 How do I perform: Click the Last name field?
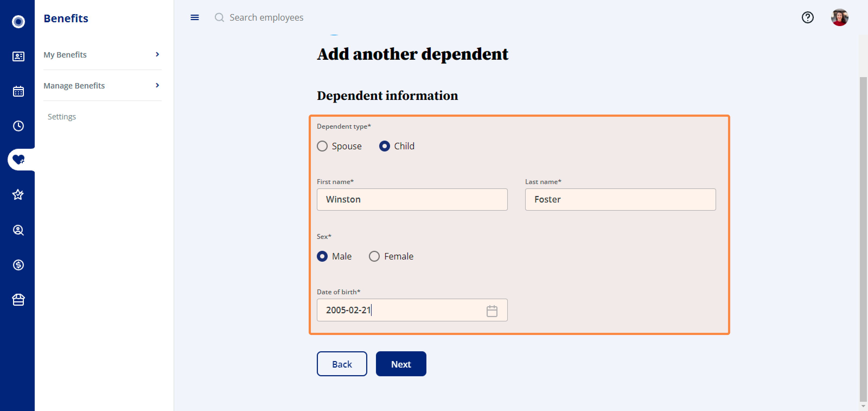[x=620, y=200]
